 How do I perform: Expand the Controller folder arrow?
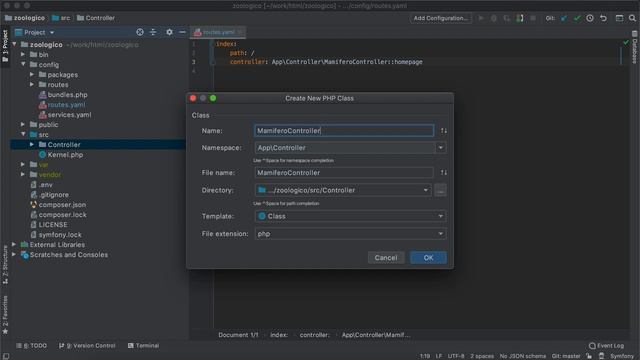pos(32,144)
